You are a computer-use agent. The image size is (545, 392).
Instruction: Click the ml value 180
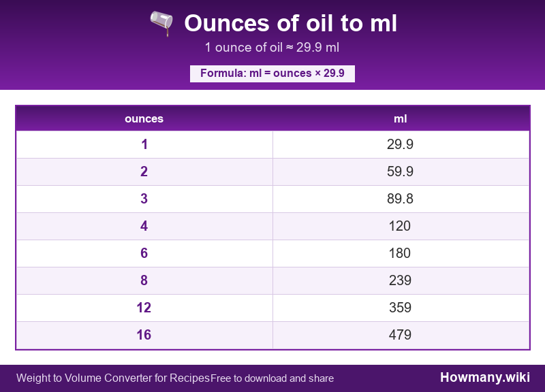[x=401, y=253]
